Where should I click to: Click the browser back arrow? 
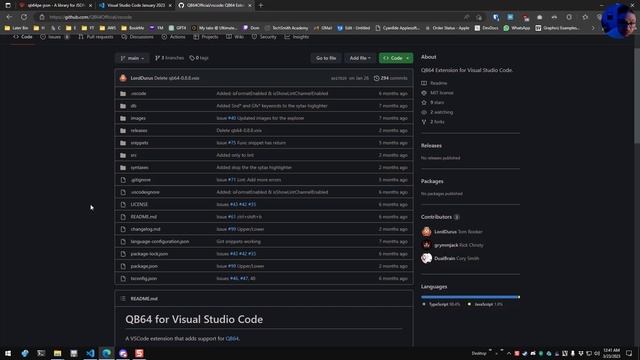[x=9, y=17]
